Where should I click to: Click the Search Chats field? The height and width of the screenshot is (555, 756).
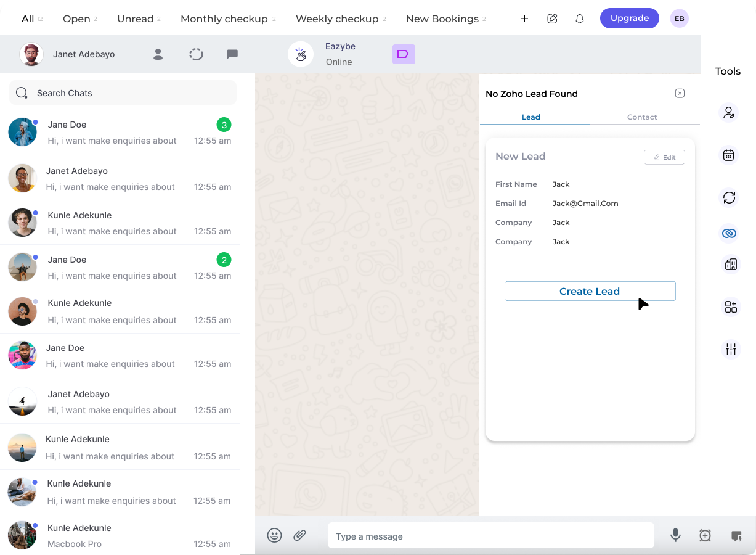[x=123, y=92]
